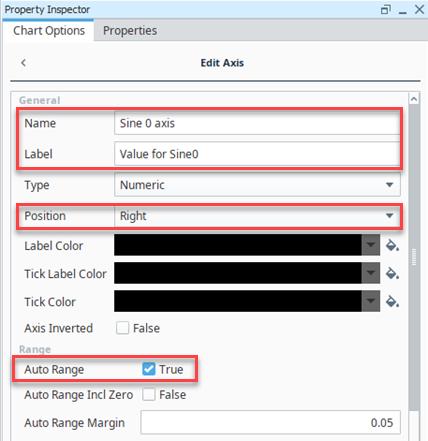The height and width of the screenshot is (441, 428).
Task: Uncheck the Auto Range checkbox
Action: 149,369
